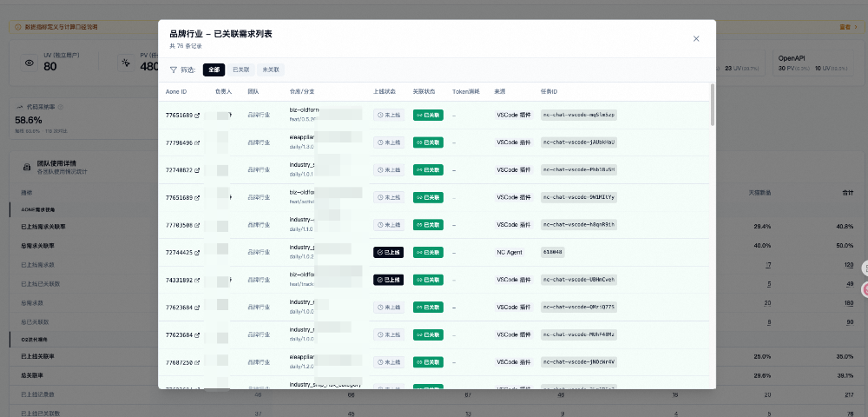
Task: Click task ID nc-chat-vscode-9W1MItYy
Action: tap(578, 198)
